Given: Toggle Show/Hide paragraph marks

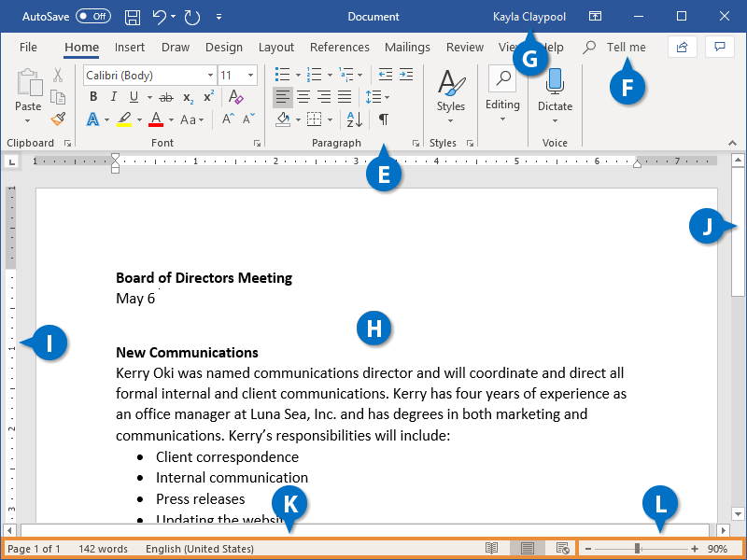Looking at the screenshot, I should [384, 119].
